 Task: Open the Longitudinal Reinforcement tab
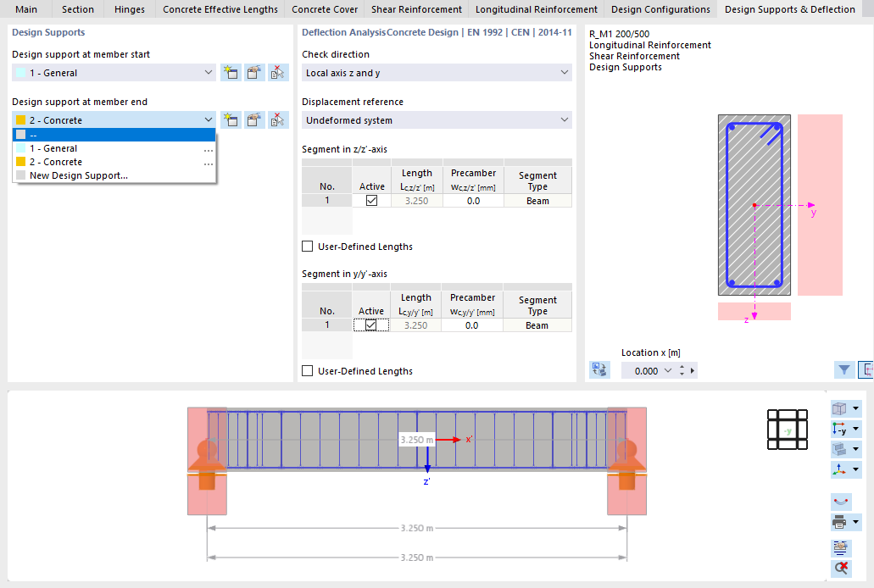[x=537, y=9]
